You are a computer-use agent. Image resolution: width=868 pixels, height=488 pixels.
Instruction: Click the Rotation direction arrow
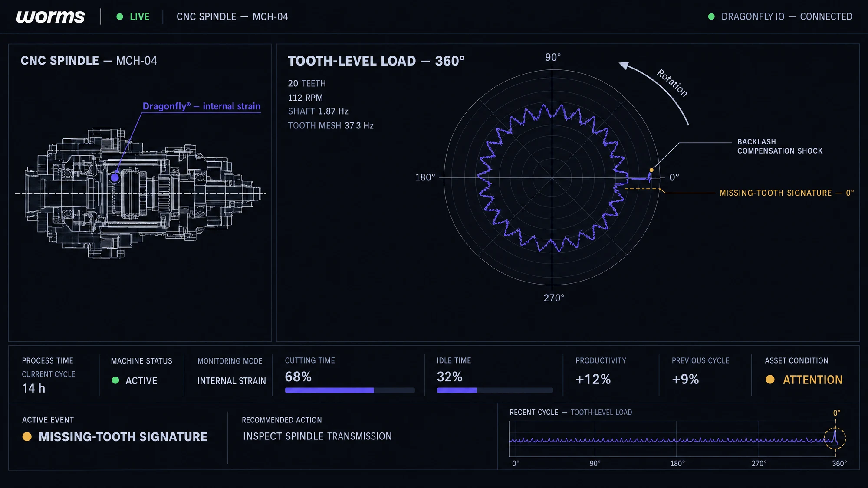654,93
